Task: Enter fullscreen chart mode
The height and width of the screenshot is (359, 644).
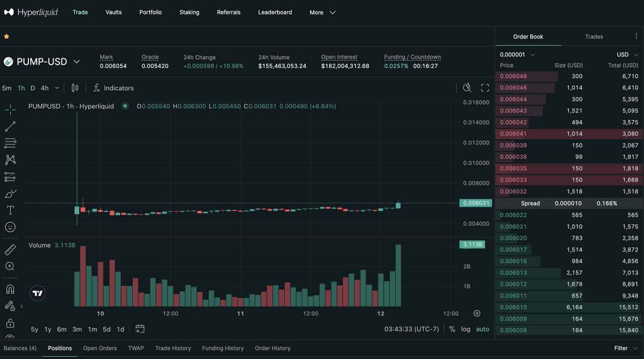Action: coord(485,88)
